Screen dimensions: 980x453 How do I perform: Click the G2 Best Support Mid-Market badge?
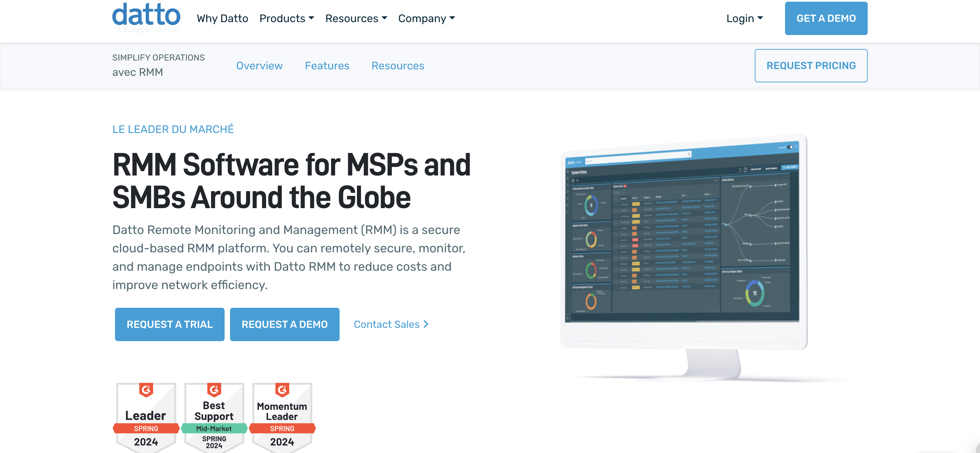[214, 417]
